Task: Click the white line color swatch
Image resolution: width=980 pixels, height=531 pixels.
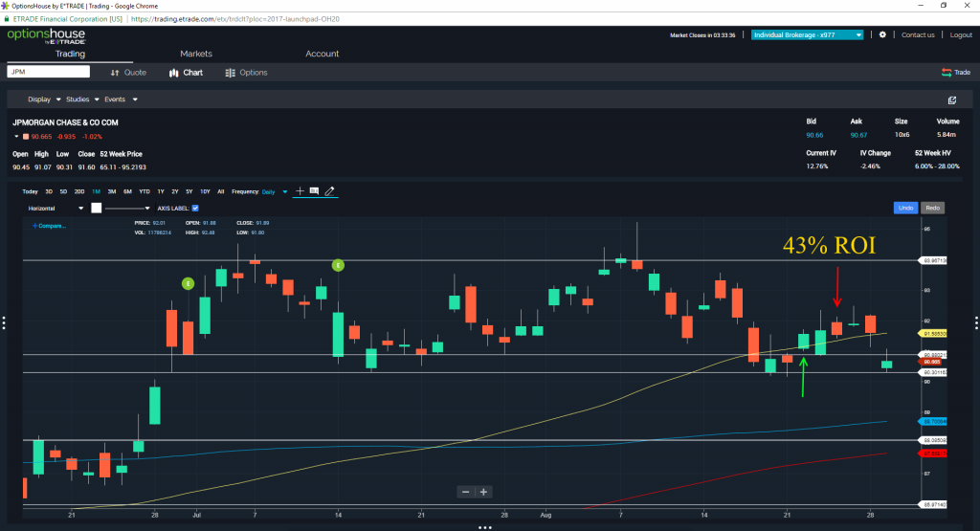Action: click(x=97, y=208)
